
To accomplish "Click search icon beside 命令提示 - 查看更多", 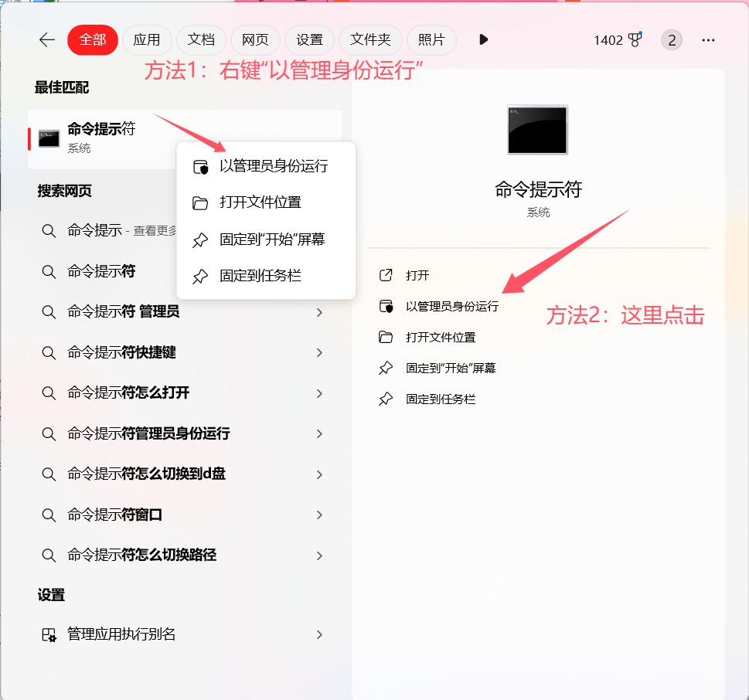I will (49, 231).
